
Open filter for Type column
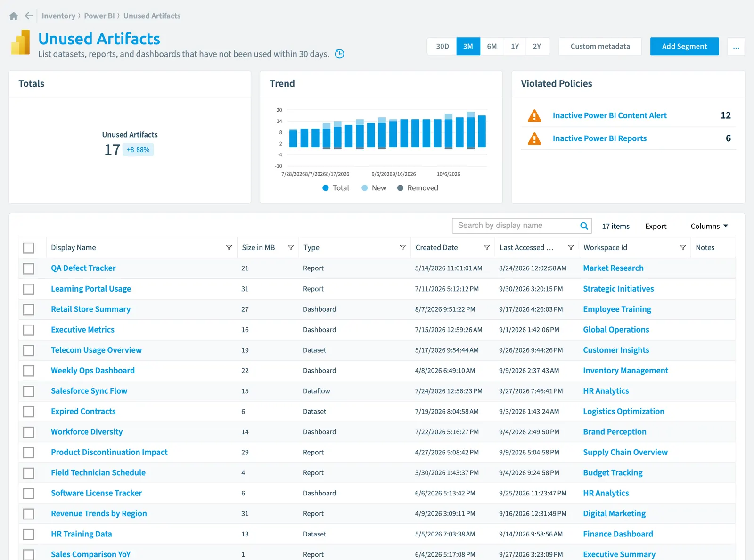coord(402,247)
